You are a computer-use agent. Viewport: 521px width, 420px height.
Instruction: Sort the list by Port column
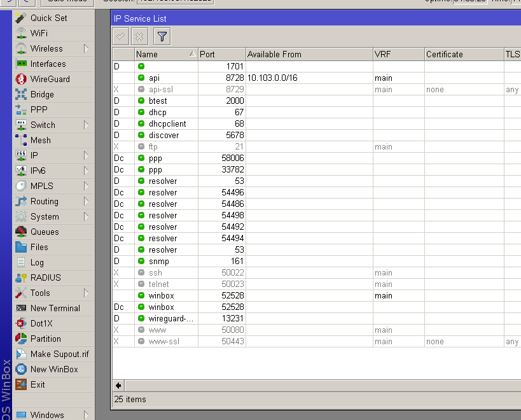221,54
